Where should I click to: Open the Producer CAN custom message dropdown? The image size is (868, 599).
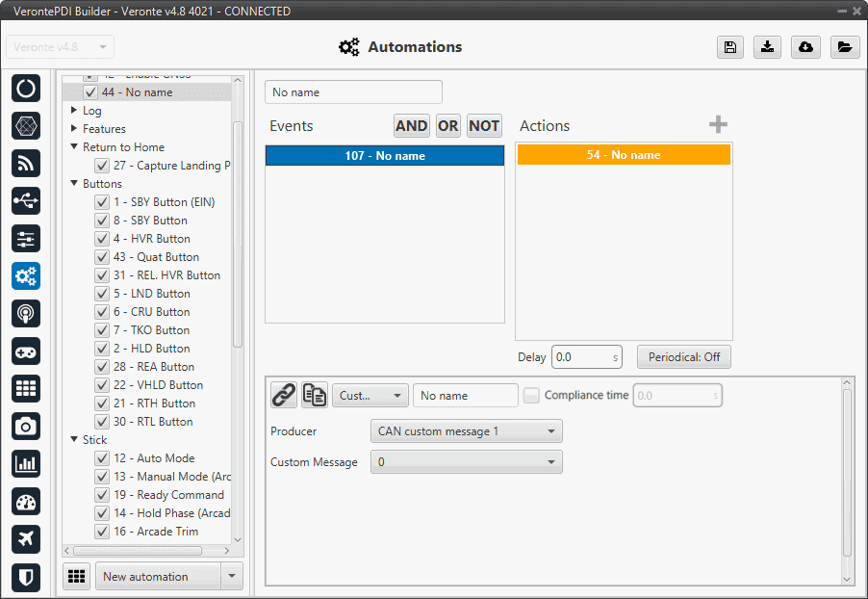pos(466,431)
